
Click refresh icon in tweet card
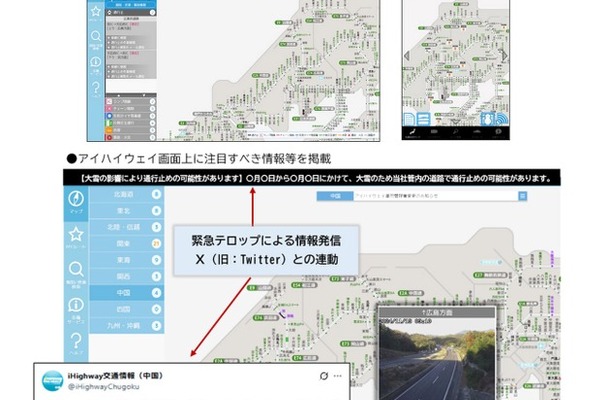tap(324, 376)
